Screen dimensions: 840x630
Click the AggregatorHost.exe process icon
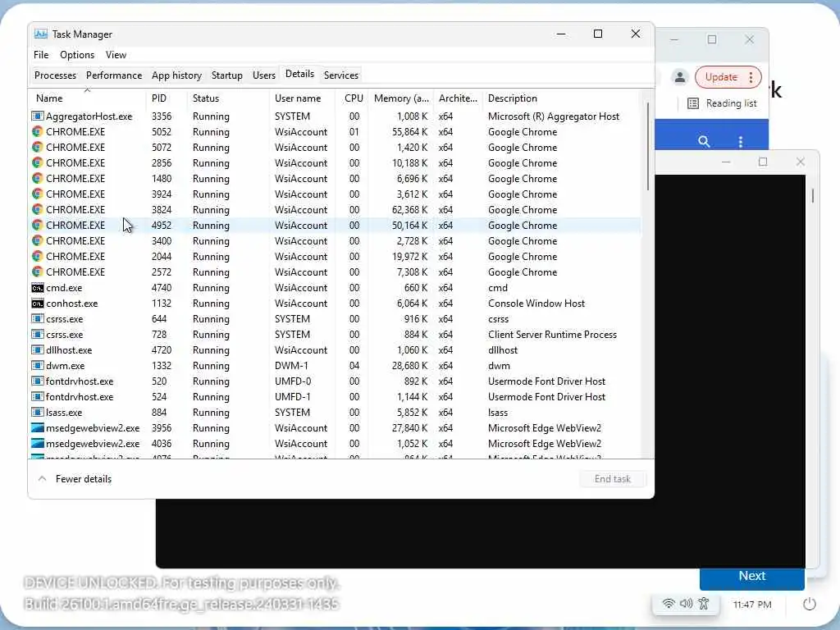coord(38,116)
